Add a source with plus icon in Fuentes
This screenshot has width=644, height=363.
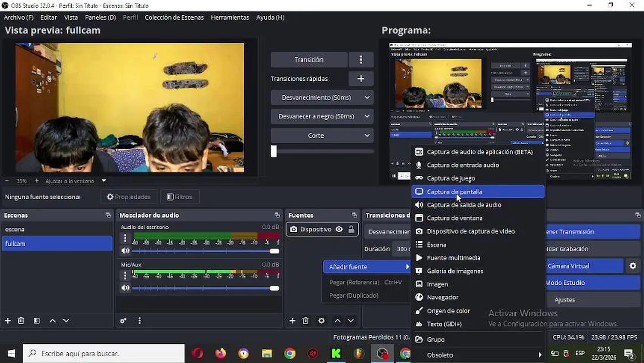pos(292,321)
